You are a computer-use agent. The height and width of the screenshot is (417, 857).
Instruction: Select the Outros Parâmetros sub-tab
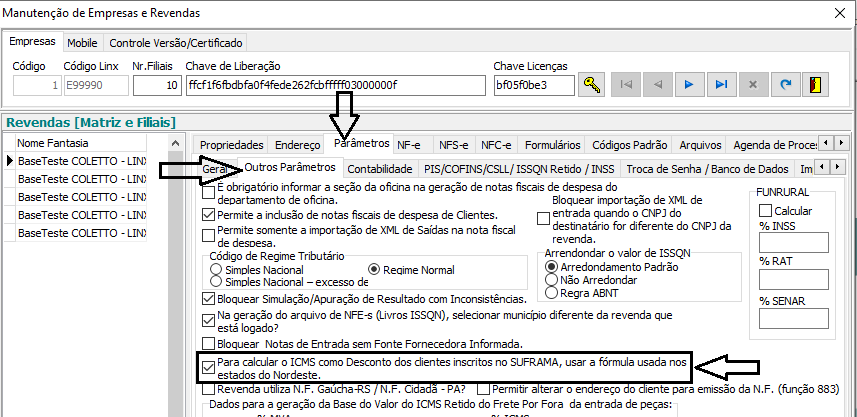290,167
